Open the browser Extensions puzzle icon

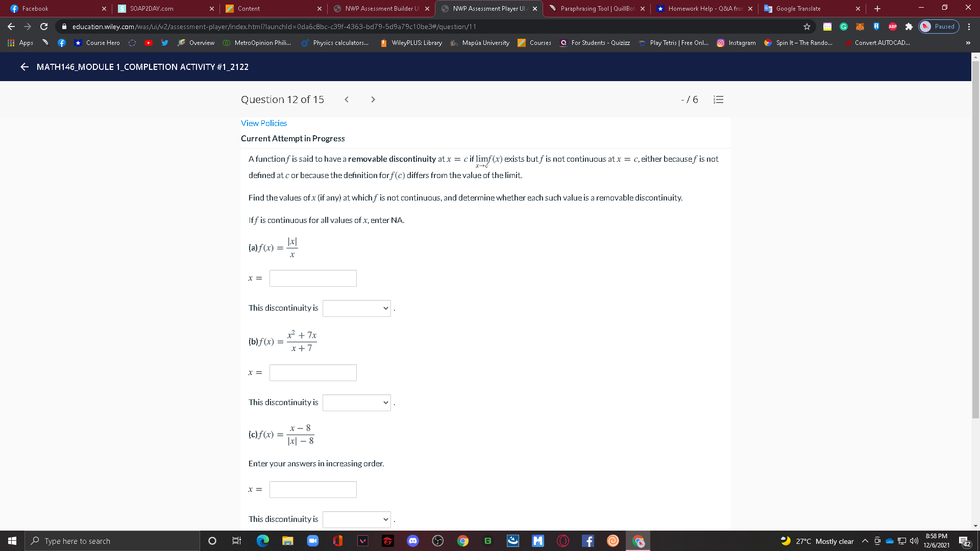point(909,27)
